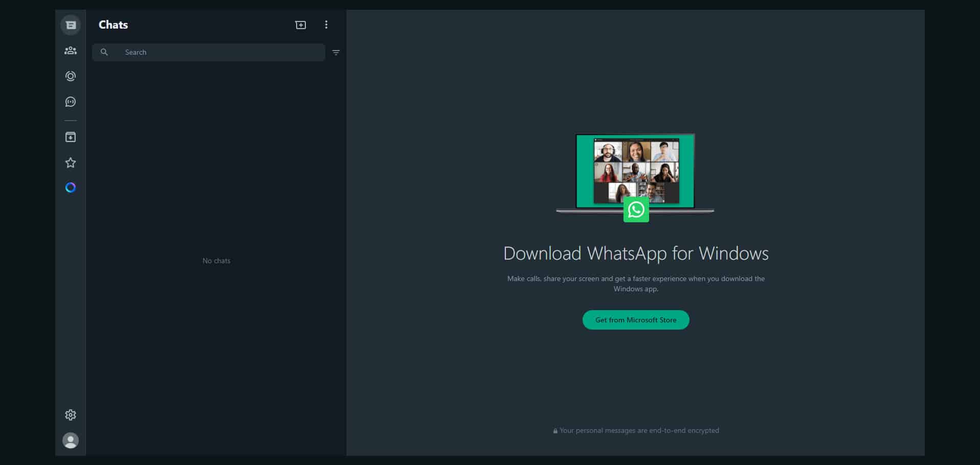The width and height of the screenshot is (980, 465).
Task: Open the Chats tab in sidebar
Action: (71, 25)
